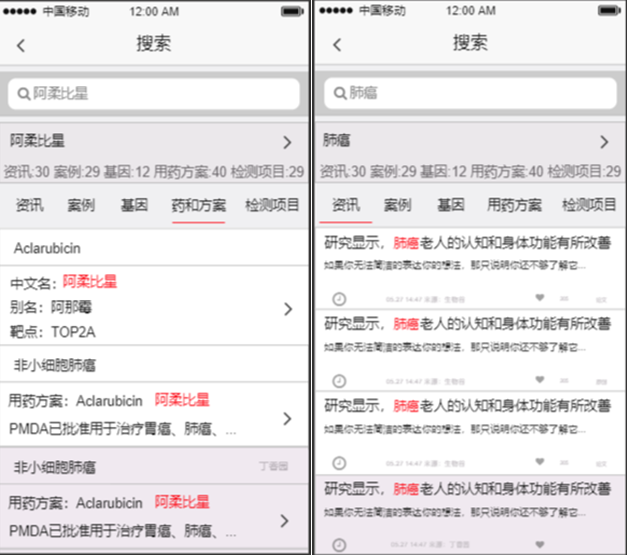Tap the back arrow on the right screen
Viewport: 627px width, 555px height.
point(337,46)
